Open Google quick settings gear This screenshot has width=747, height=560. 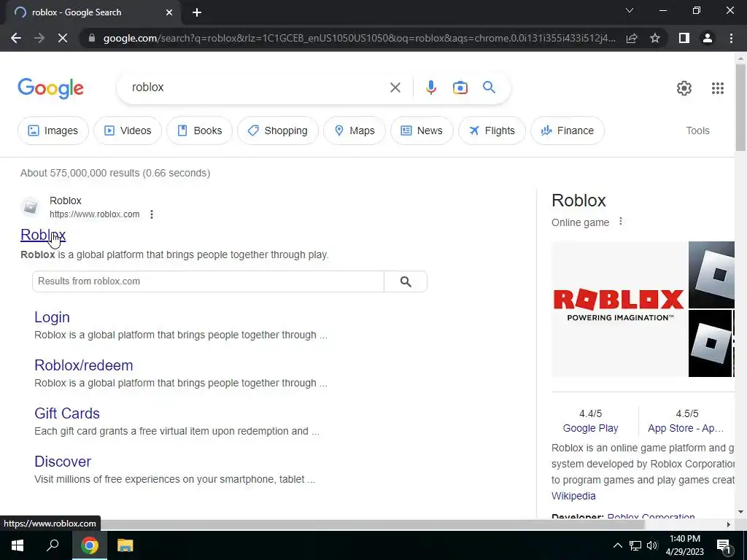point(684,88)
